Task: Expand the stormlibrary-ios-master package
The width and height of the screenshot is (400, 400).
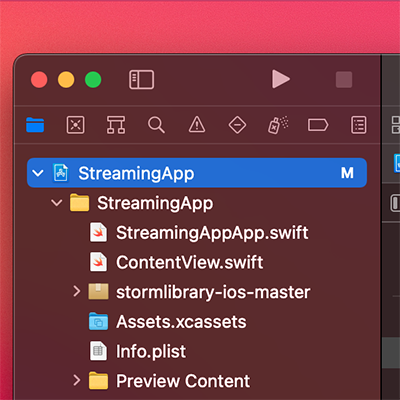Action: pos(77,291)
